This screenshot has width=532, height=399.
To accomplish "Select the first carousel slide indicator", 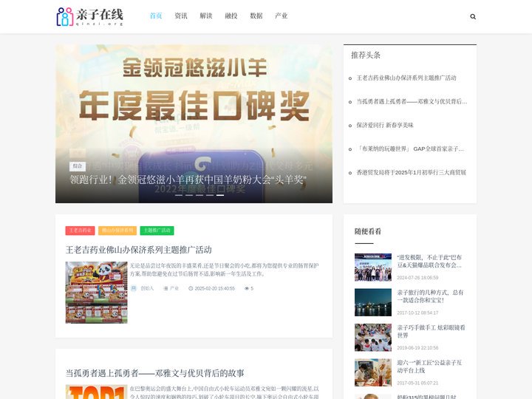I will [x=179, y=195].
